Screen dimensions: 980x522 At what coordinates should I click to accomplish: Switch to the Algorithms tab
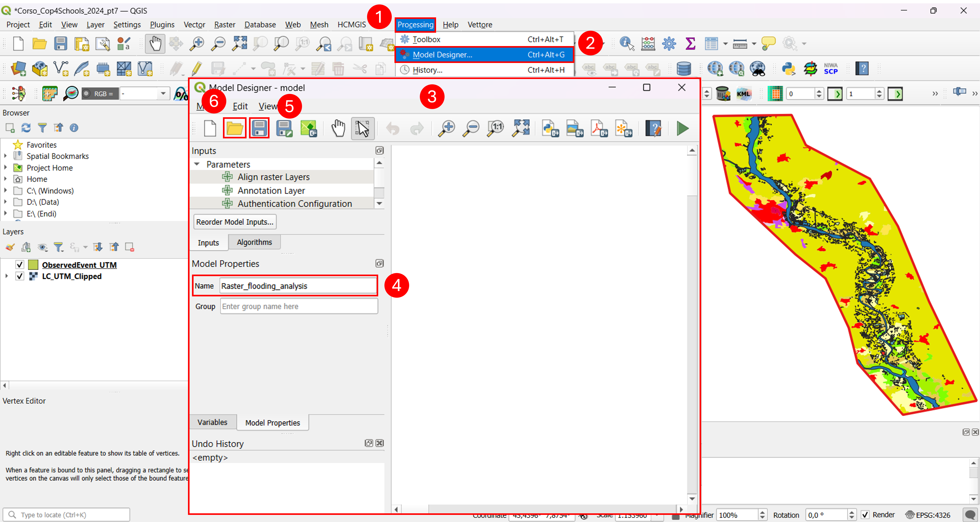tap(254, 242)
